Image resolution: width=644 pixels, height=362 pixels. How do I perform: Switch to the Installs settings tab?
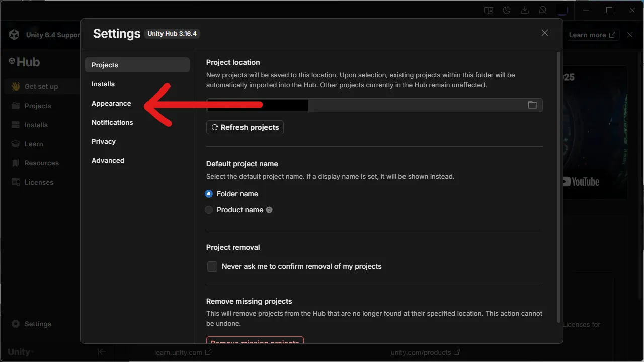tap(103, 84)
